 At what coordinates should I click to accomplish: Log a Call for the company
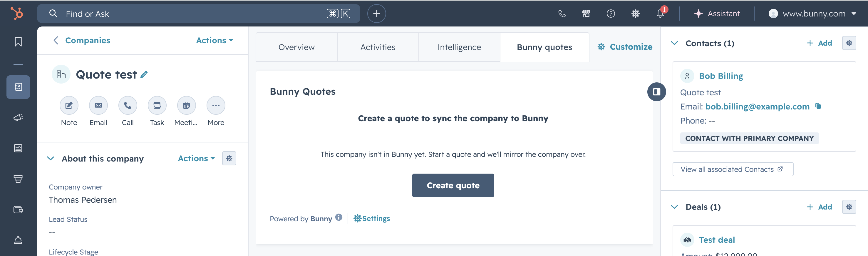pyautogui.click(x=128, y=105)
